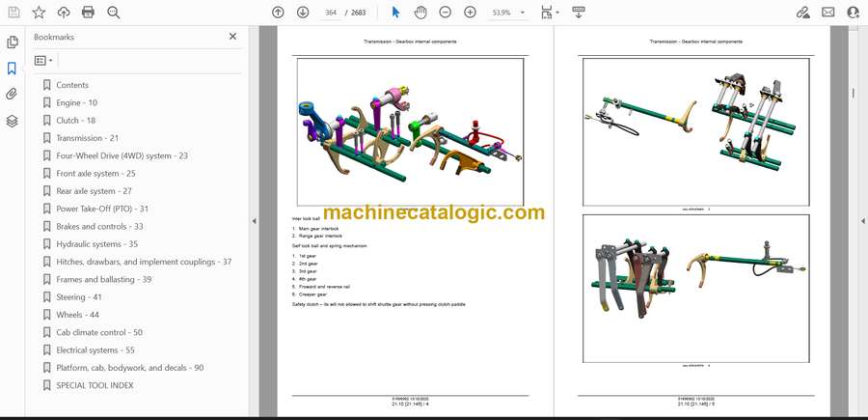Jump to Wheels - 44 bookmark
This screenshot has width=868, height=420.
(x=77, y=315)
